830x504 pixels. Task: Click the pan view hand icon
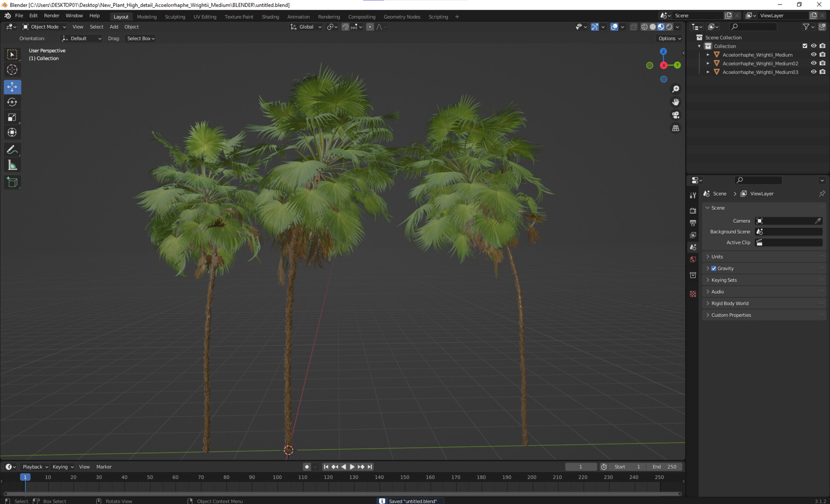676,102
